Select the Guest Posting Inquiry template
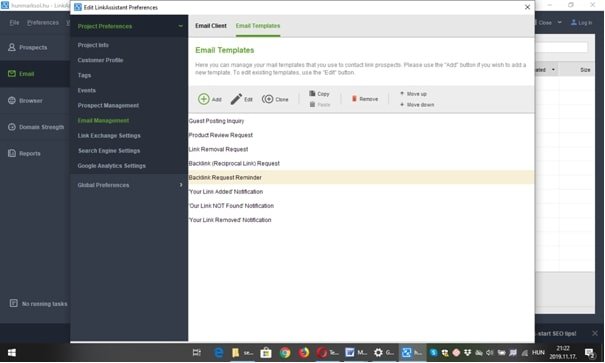Image resolution: width=605 pixels, height=363 pixels. click(x=361, y=121)
